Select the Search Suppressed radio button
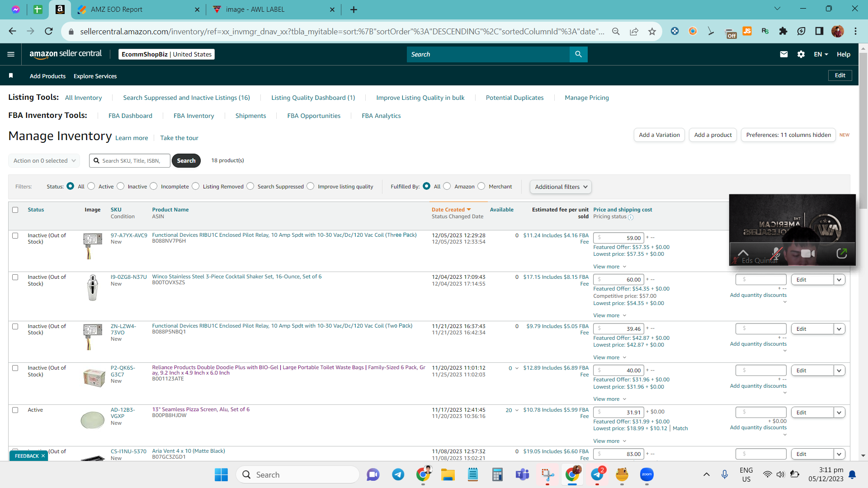This screenshot has height=488, width=868. pyautogui.click(x=250, y=186)
